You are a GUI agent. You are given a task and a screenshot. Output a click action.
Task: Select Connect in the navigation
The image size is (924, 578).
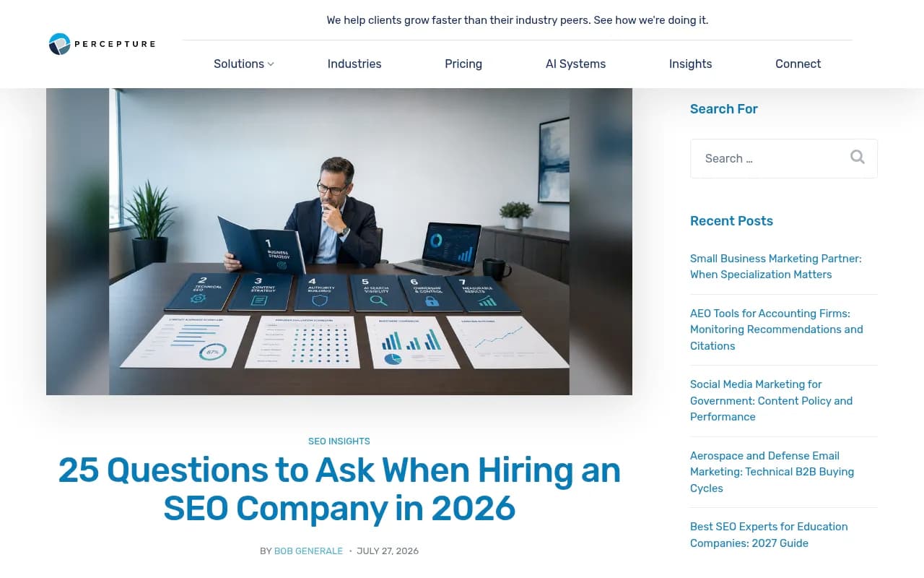click(798, 64)
